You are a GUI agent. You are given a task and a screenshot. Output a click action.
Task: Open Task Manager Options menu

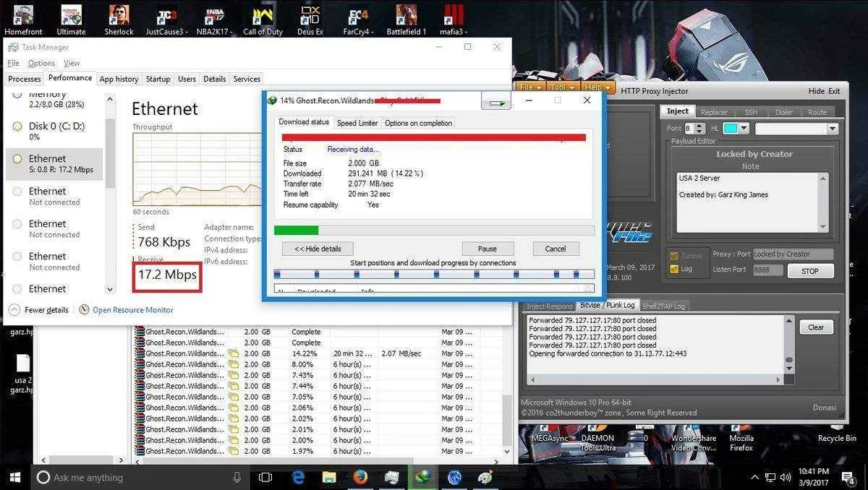41,63
